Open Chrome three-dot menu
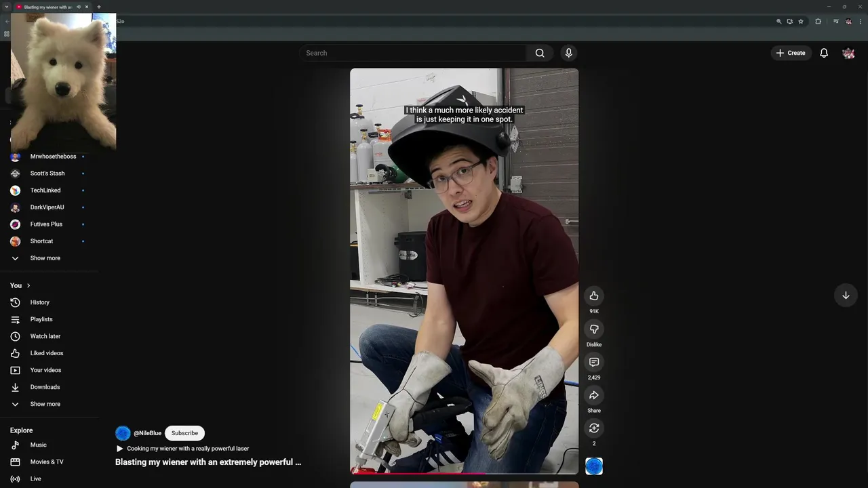The image size is (868, 488). 861,22
